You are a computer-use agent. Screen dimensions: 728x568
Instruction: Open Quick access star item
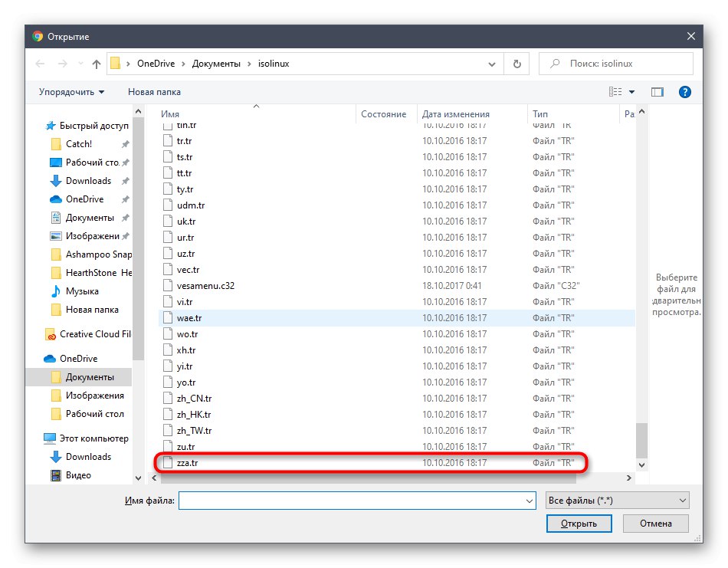87,126
